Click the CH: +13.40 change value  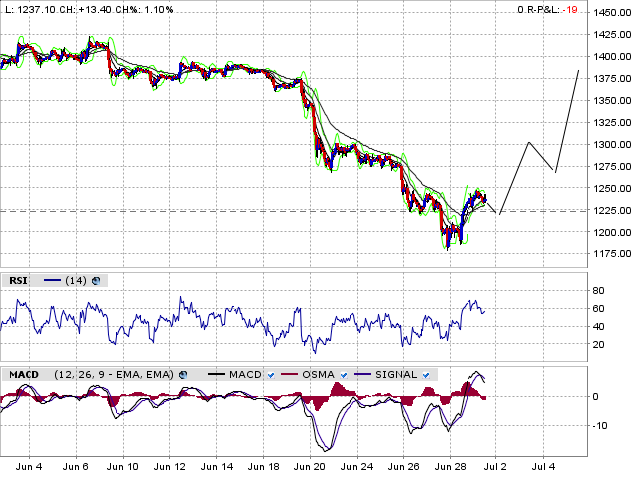point(85,9)
